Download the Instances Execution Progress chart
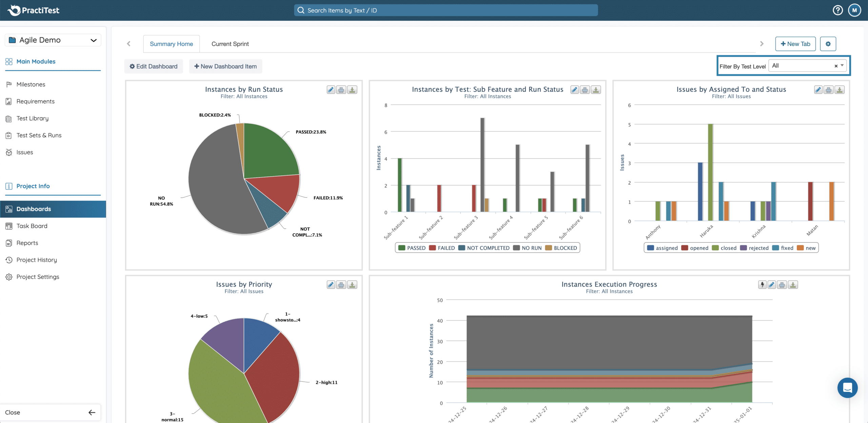Screen dimensions: 868x423 click(793, 285)
